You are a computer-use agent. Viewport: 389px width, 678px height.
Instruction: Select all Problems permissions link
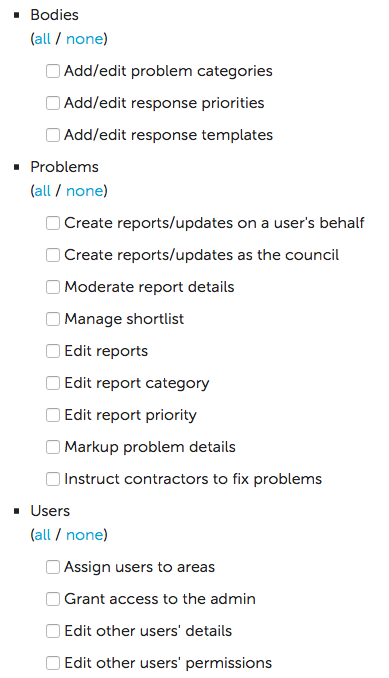point(42,191)
